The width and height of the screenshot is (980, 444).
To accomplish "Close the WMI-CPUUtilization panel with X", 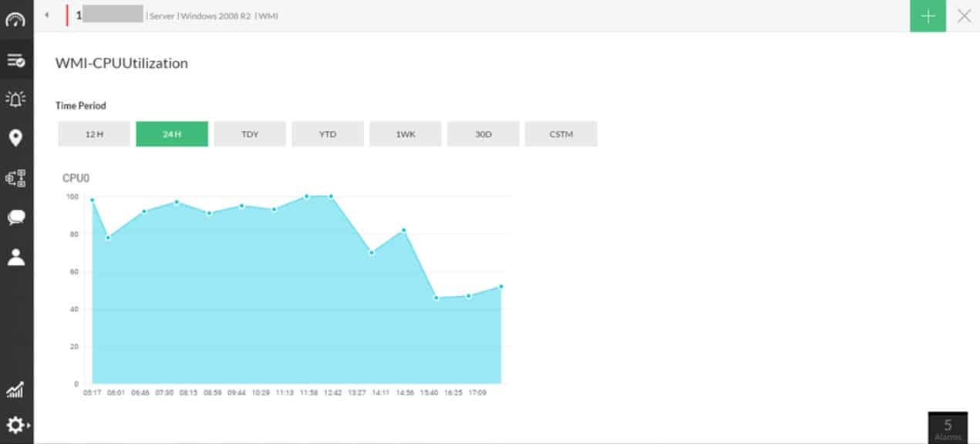I will [964, 16].
